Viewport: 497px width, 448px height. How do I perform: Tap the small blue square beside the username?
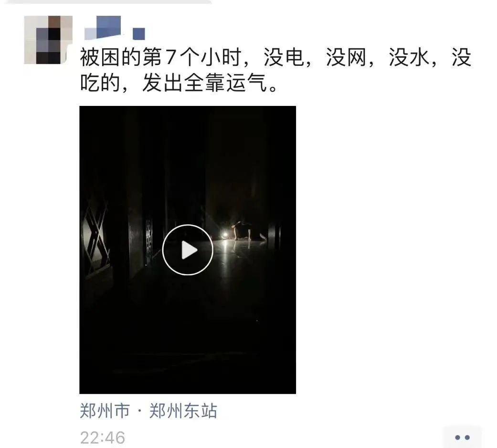(139, 34)
